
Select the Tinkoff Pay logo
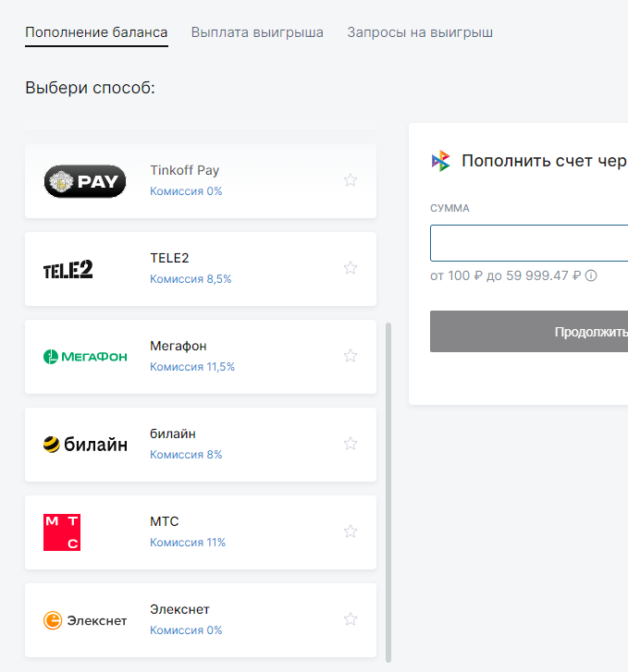(85, 181)
